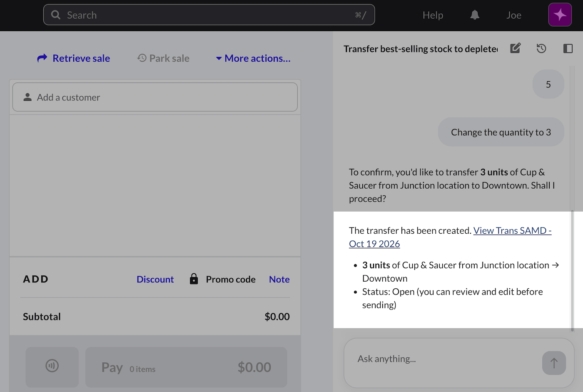Click the 'Status: Open' bullet text
The height and width of the screenshot is (392, 583).
pos(453,298)
